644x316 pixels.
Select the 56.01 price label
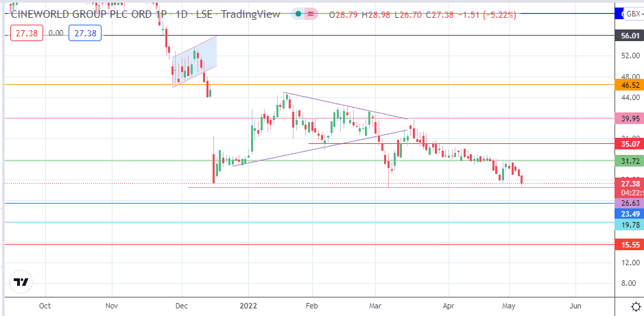[x=630, y=36]
